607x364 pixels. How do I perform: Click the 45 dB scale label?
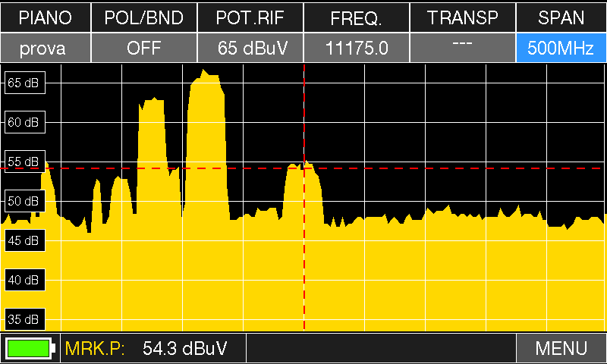tap(25, 240)
